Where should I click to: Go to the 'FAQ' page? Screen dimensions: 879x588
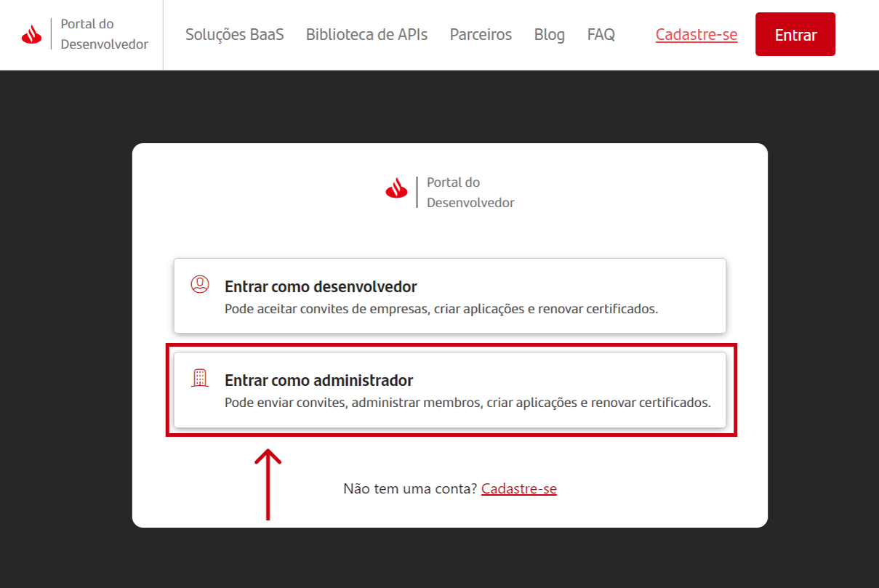(601, 33)
